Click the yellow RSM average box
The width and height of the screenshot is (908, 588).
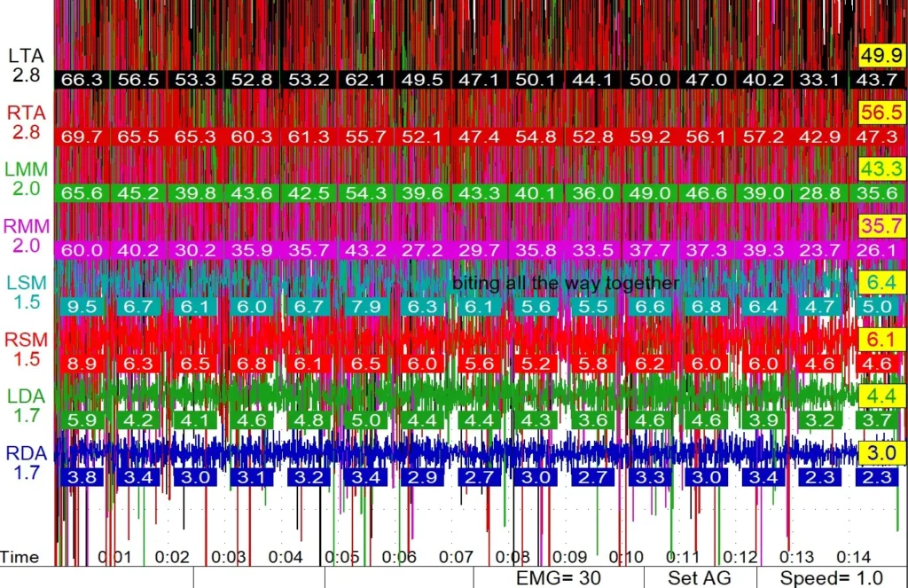coord(881,340)
